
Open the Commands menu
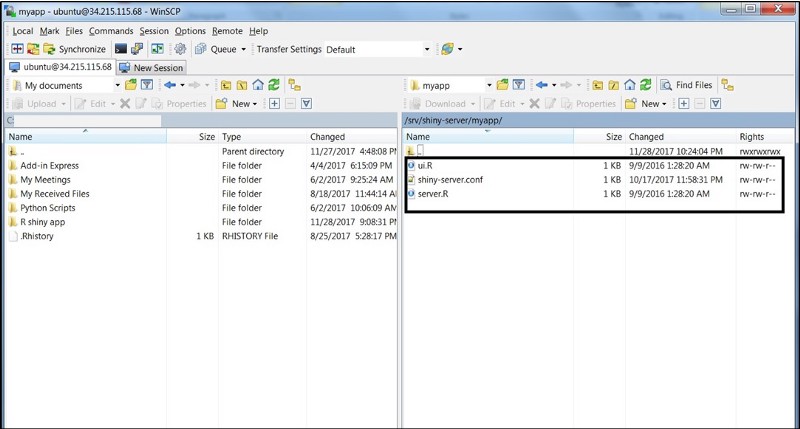pyautogui.click(x=110, y=31)
